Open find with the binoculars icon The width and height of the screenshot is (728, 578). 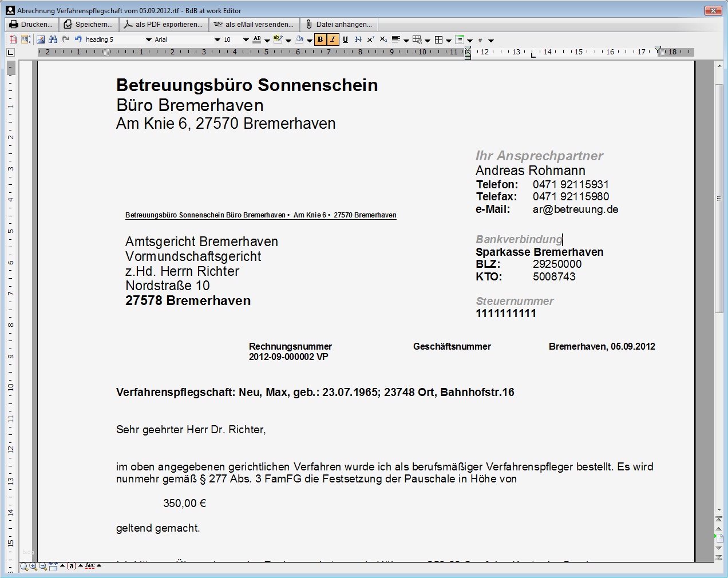coord(52,39)
